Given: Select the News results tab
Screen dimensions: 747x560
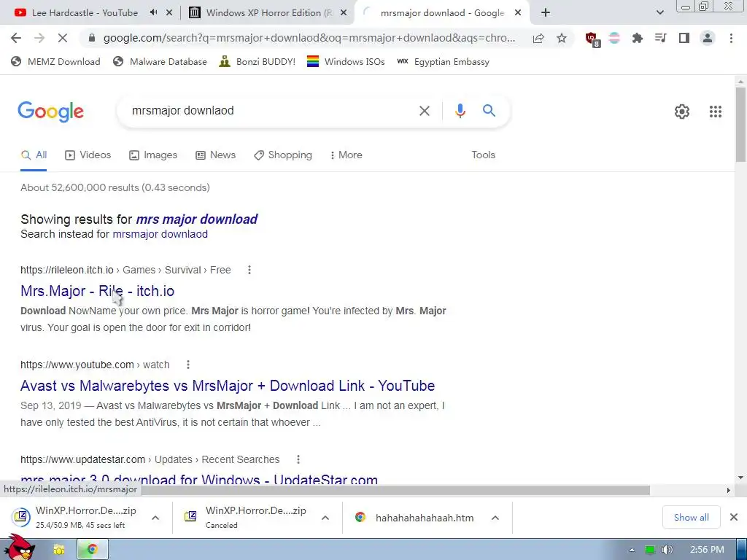Looking at the screenshot, I should coord(216,155).
